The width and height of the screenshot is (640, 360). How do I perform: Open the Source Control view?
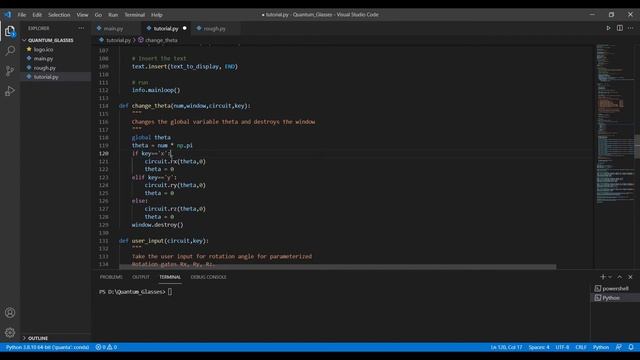[10, 71]
